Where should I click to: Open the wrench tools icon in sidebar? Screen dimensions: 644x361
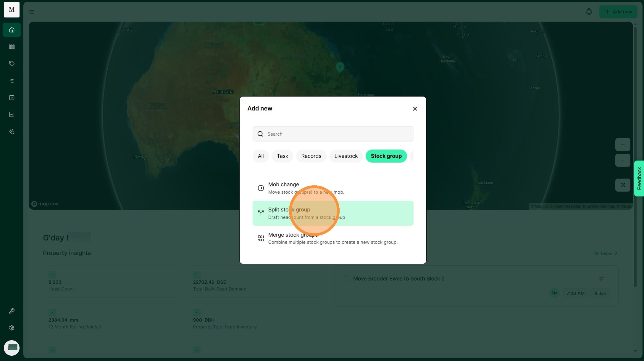(12, 311)
